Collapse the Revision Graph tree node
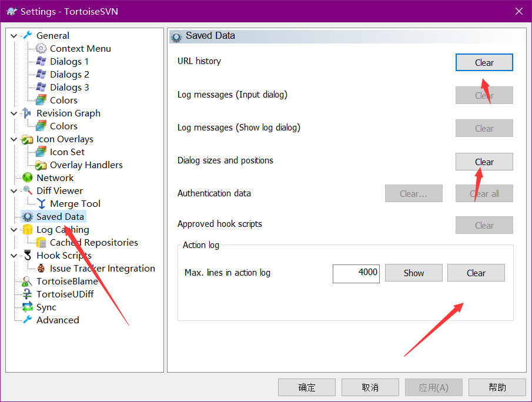Image resolution: width=532 pixels, height=402 pixels. click(x=14, y=113)
